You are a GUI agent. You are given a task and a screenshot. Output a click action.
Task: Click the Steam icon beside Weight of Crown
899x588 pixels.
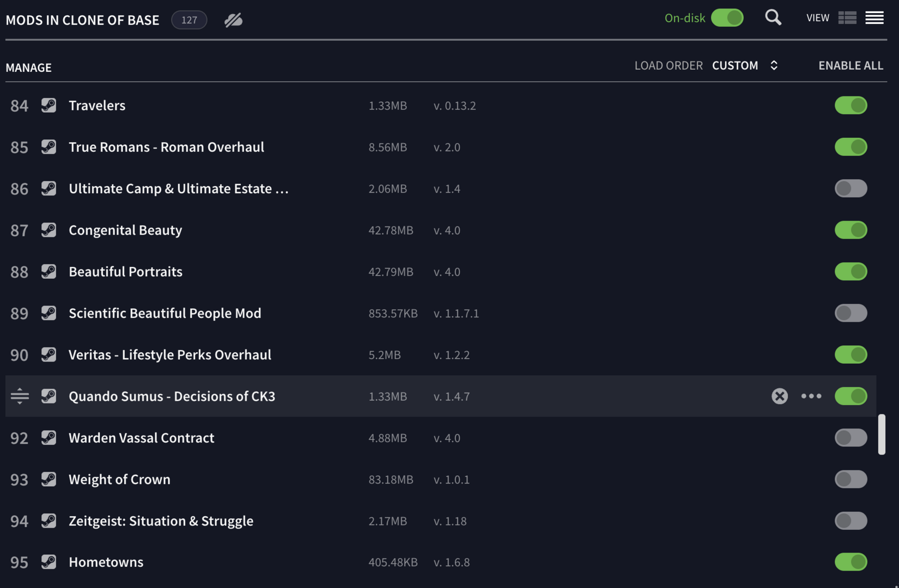pyautogui.click(x=48, y=479)
